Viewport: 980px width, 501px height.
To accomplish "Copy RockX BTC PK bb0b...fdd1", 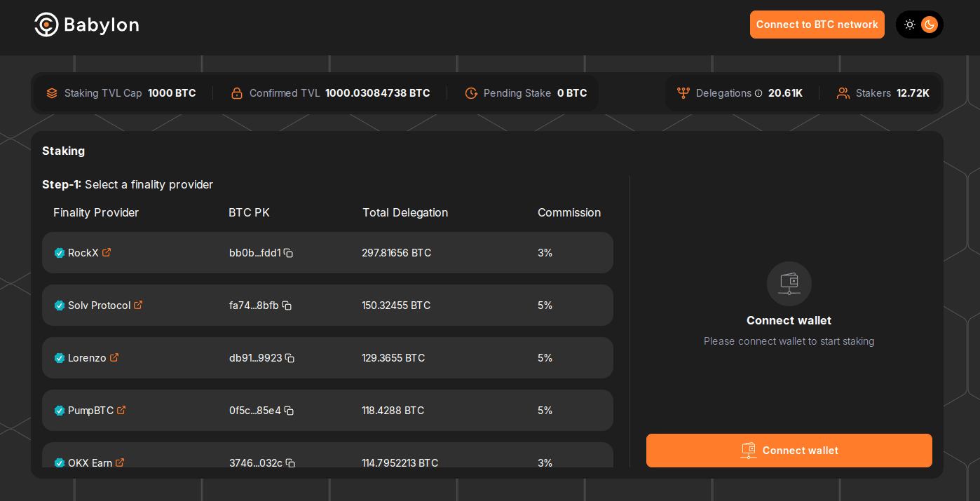I will 288,253.
